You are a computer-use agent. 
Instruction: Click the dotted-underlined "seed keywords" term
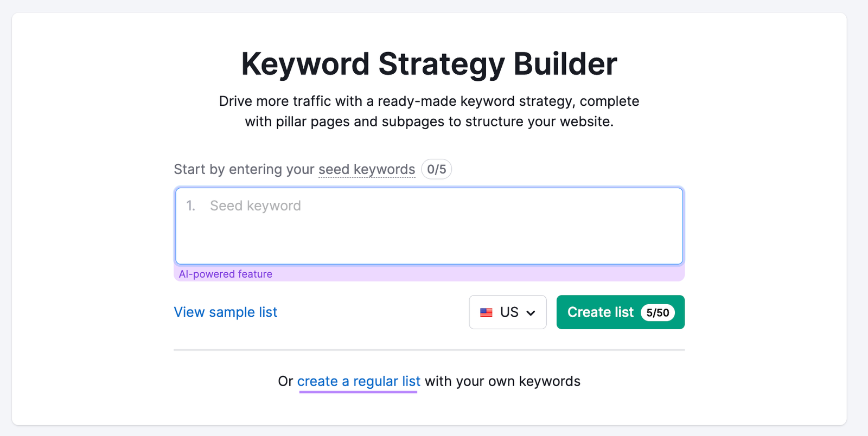click(367, 170)
